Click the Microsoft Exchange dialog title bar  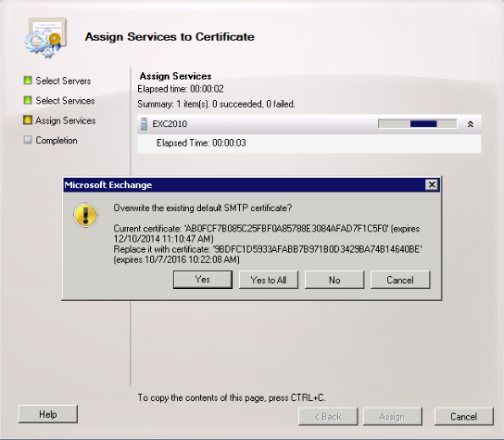(245, 185)
